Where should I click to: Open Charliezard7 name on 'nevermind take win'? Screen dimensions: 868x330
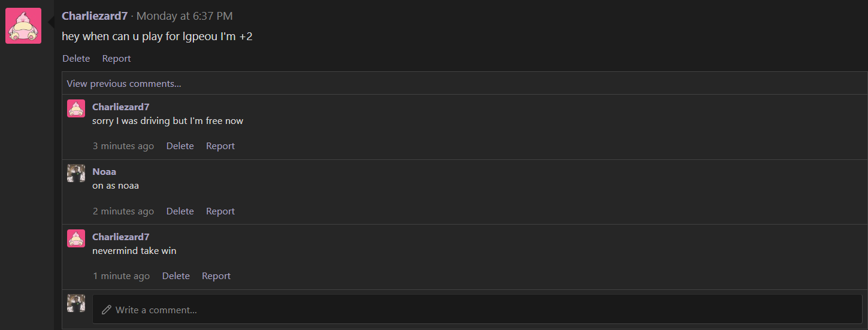pos(121,237)
